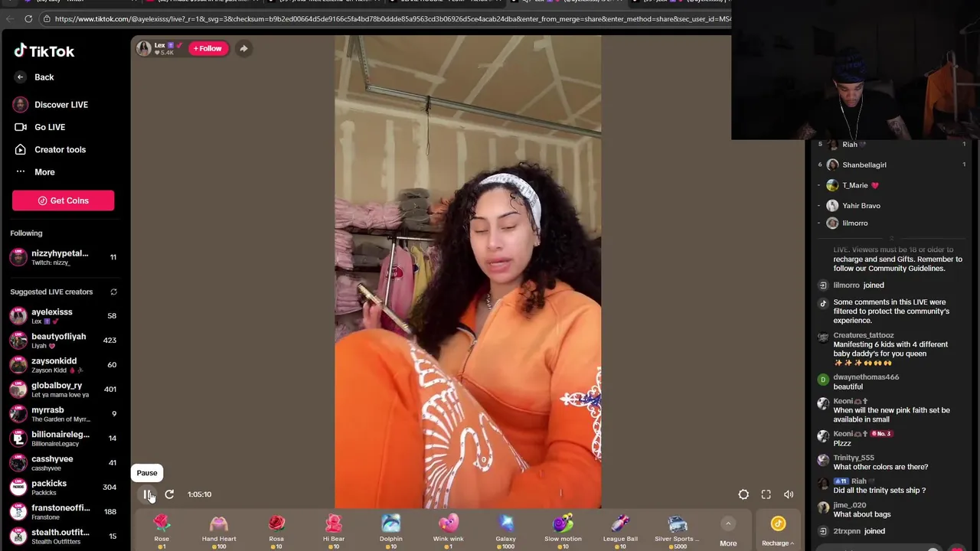Follow the streamer Lex
The image size is (980, 551).
(207, 48)
